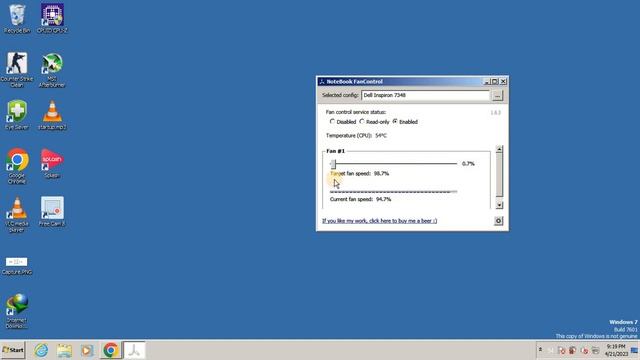Open the settings gear in NoteBook FanControl

click(x=498, y=221)
